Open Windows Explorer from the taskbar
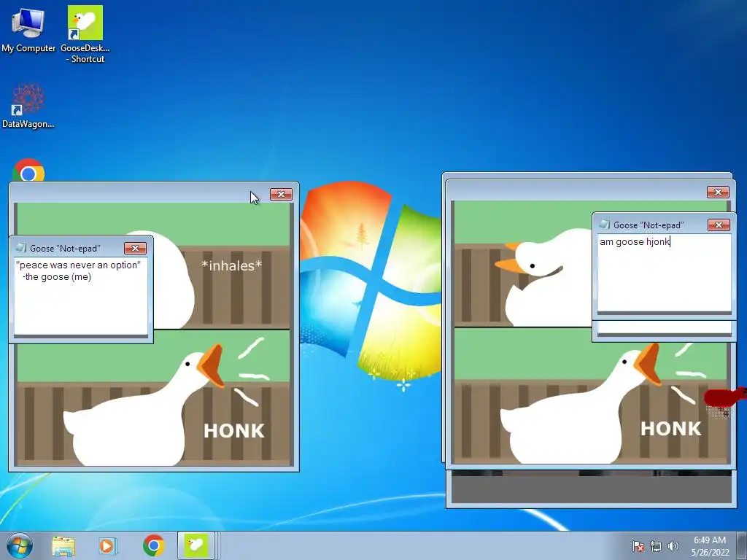This screenshot has width=747, height=560. [x=63, y=545]
